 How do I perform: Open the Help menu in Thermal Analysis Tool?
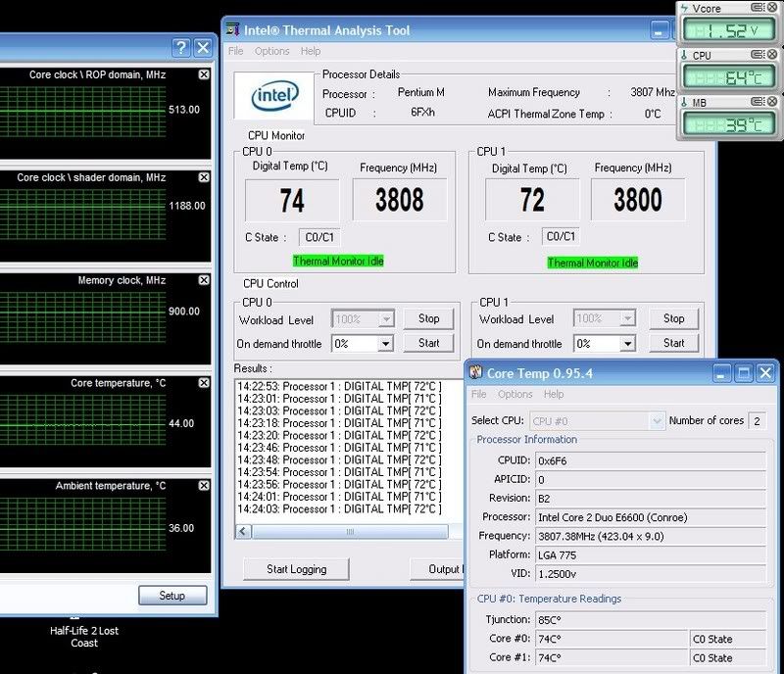[311, 51]
